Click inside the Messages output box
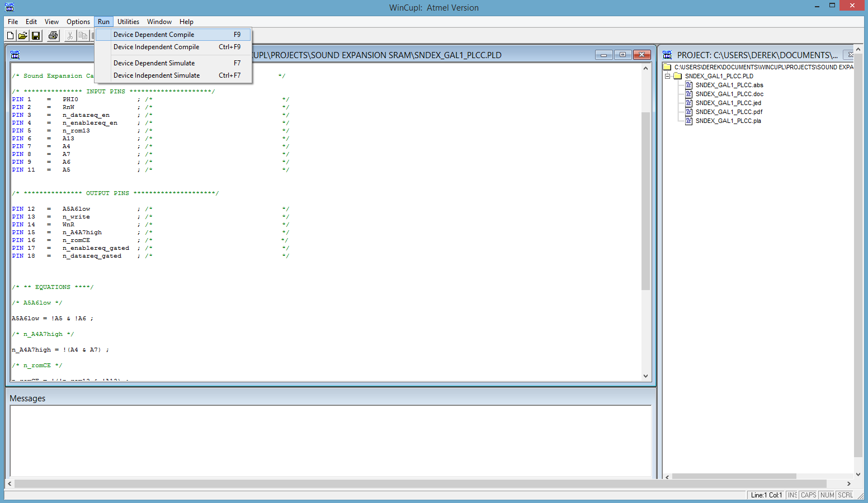Screen dimensions: 868x503 [x=330, y=440]
